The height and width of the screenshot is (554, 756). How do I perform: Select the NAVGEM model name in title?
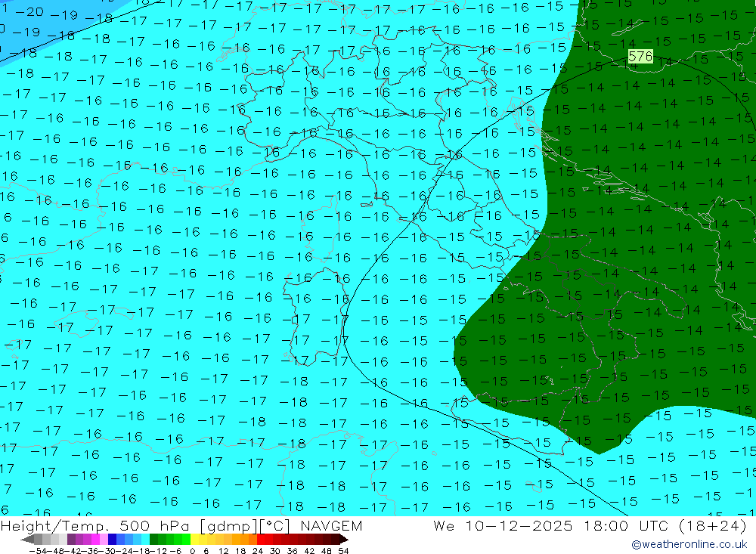[331, 525]
